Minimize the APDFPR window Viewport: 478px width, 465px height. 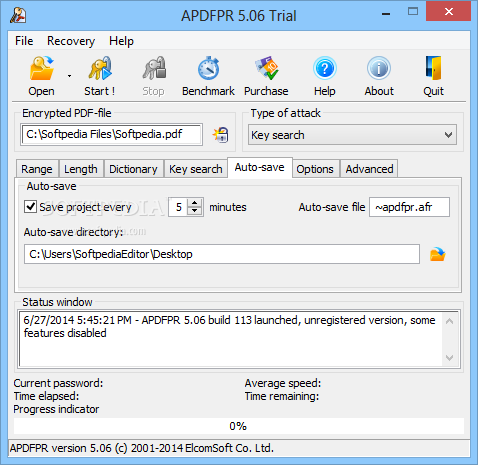(x=386, y=13)
